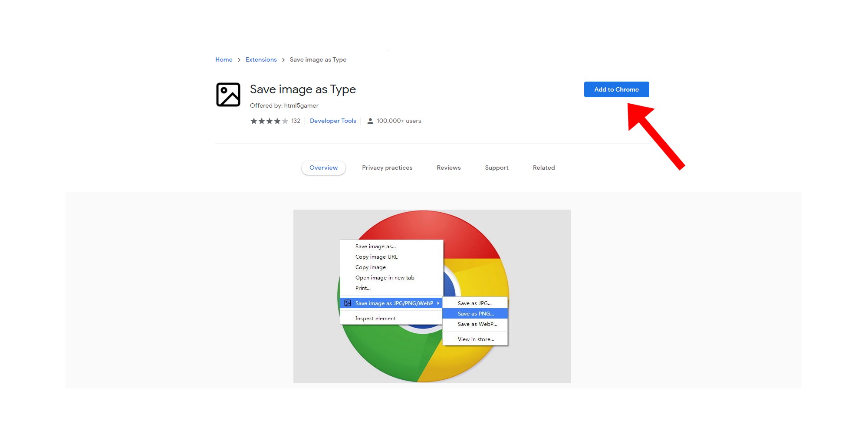
Task: Click Inspect element in the context menu
Action: [375, 318]
